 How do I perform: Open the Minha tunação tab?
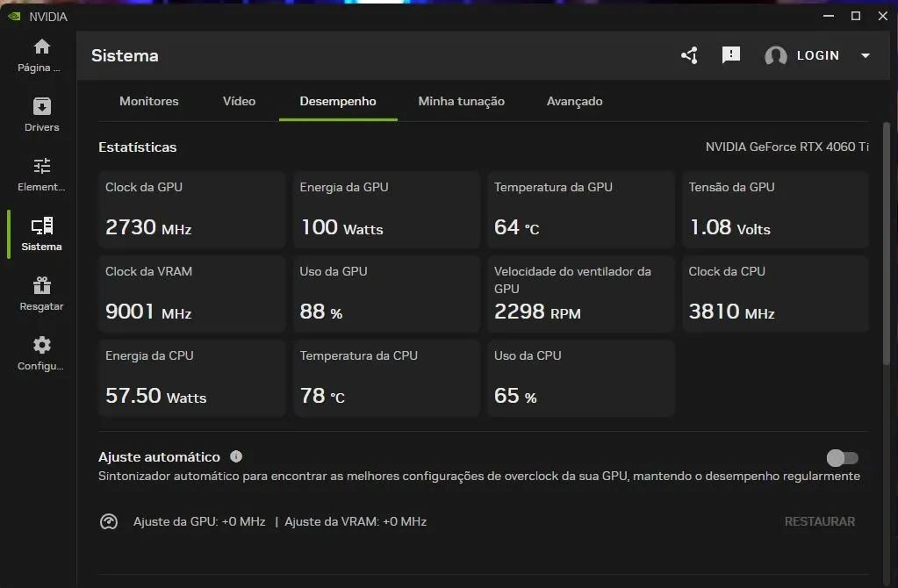(x=461, y=101)
